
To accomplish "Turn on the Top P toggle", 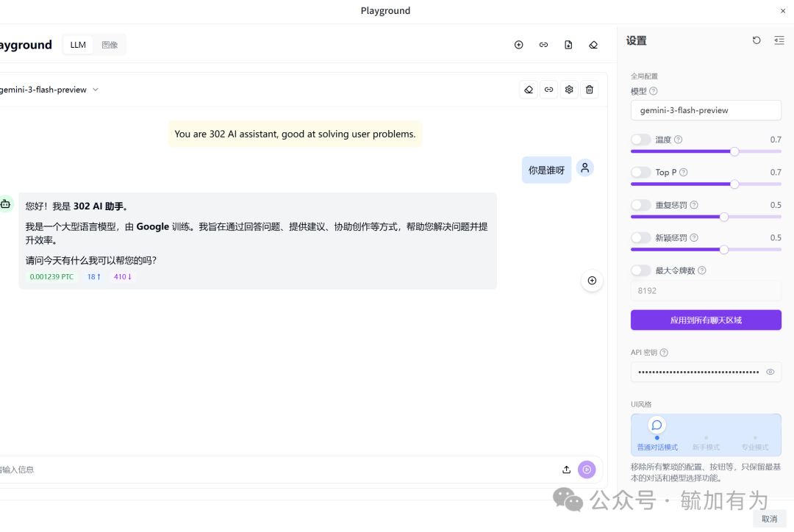I will 639,172.
